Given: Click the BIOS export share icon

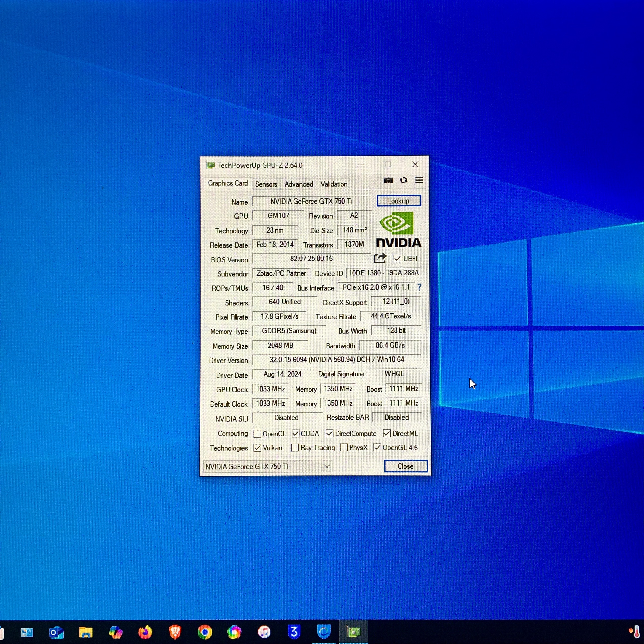Looking at the screenshot, I should pos(380,258).
